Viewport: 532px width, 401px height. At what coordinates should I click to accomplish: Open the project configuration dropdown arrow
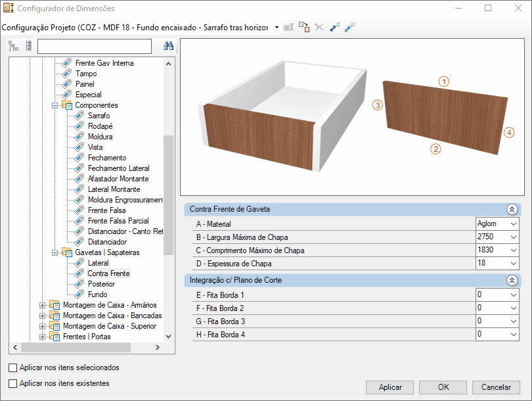tap(277, 27)
